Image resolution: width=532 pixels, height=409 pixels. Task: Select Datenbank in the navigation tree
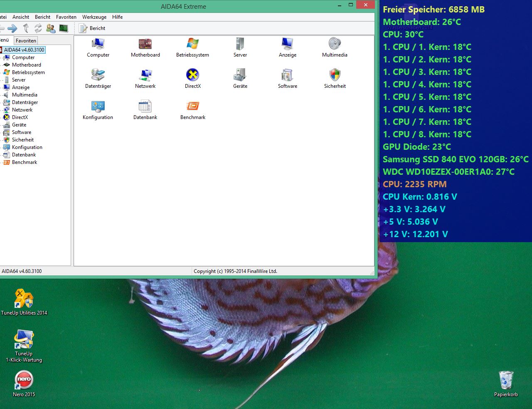24,155
